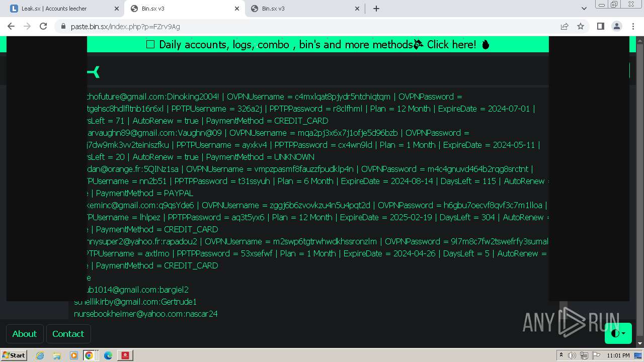
Task: Open the Chrome profile menu
Action: pyautogui.click(x=616, y=26)
